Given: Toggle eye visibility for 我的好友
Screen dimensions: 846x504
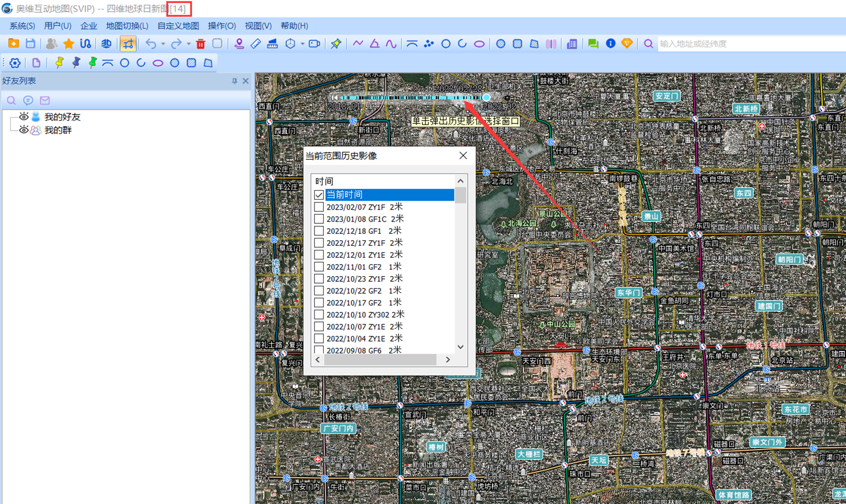Looking at the screenshot, I should click(24, 116).
